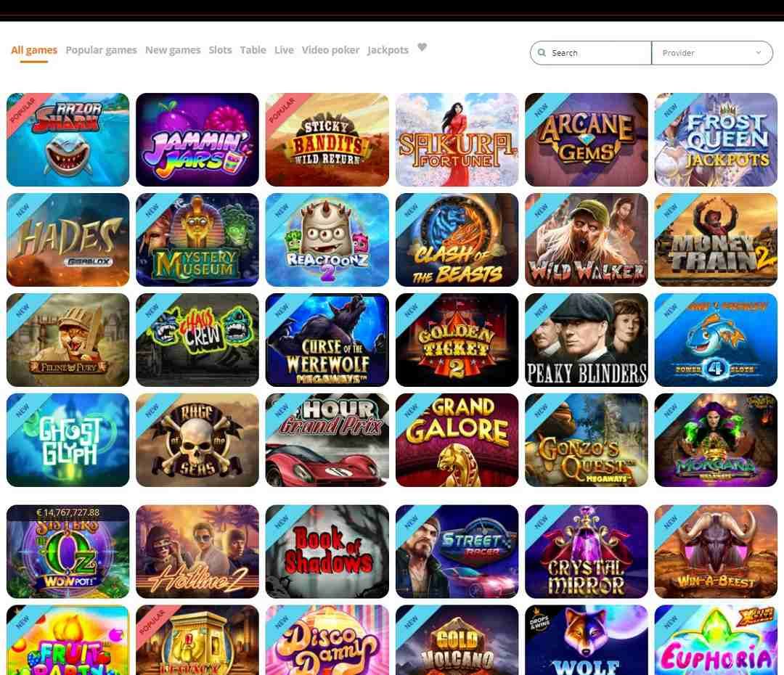Play the Reactoonz 2 game
This screenshot has height=675, width=784.
click(327, 240)
